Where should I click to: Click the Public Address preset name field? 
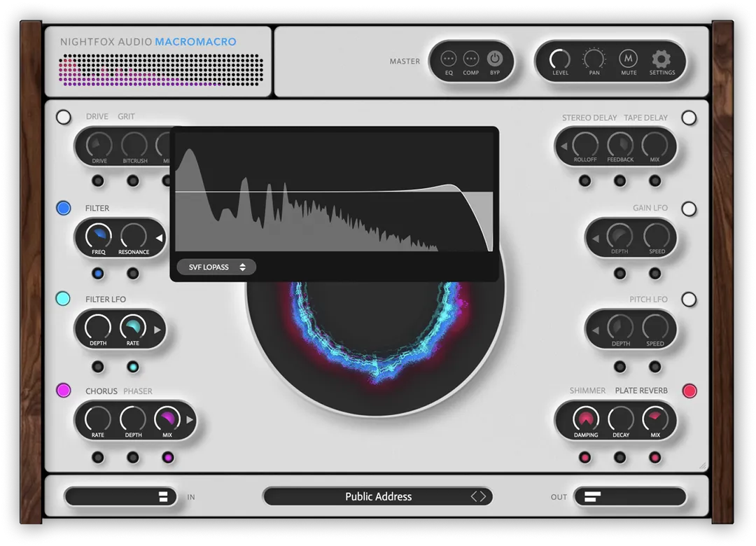point(378,496)
